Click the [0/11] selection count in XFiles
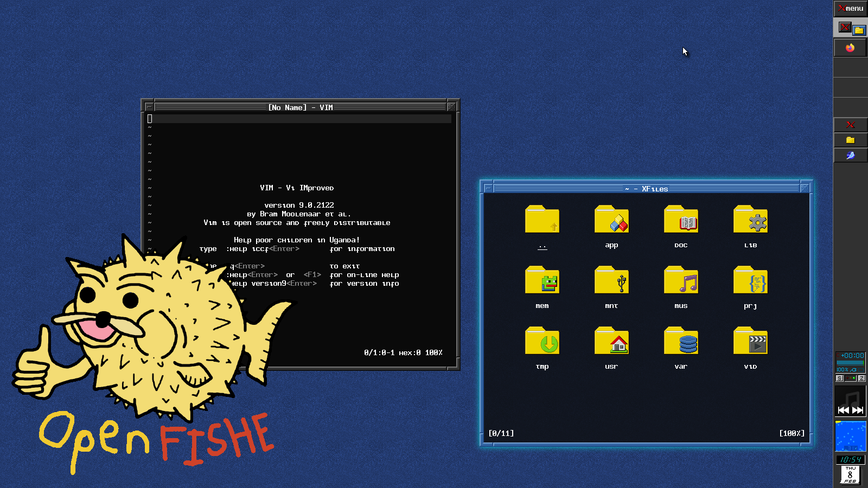 point(501,433)
